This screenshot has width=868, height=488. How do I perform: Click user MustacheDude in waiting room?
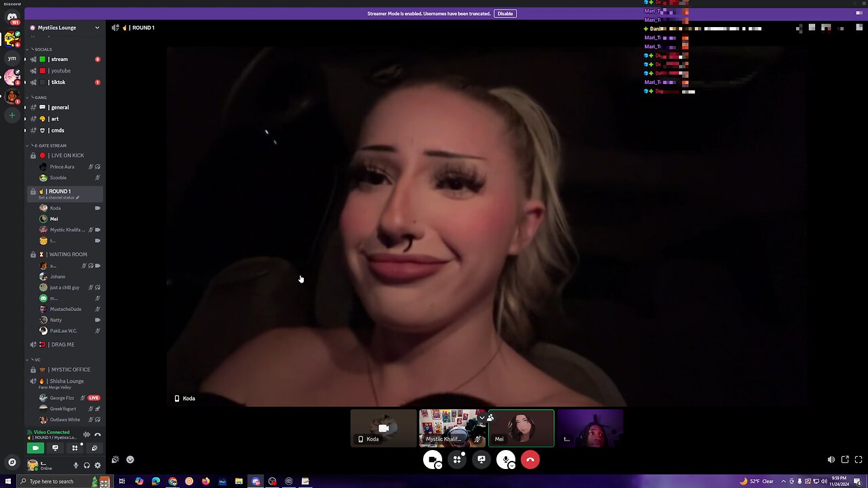click(70, 309)
